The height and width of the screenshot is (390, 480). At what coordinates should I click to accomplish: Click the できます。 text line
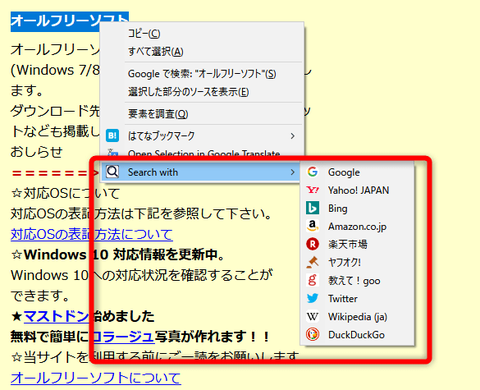(40, 296)
